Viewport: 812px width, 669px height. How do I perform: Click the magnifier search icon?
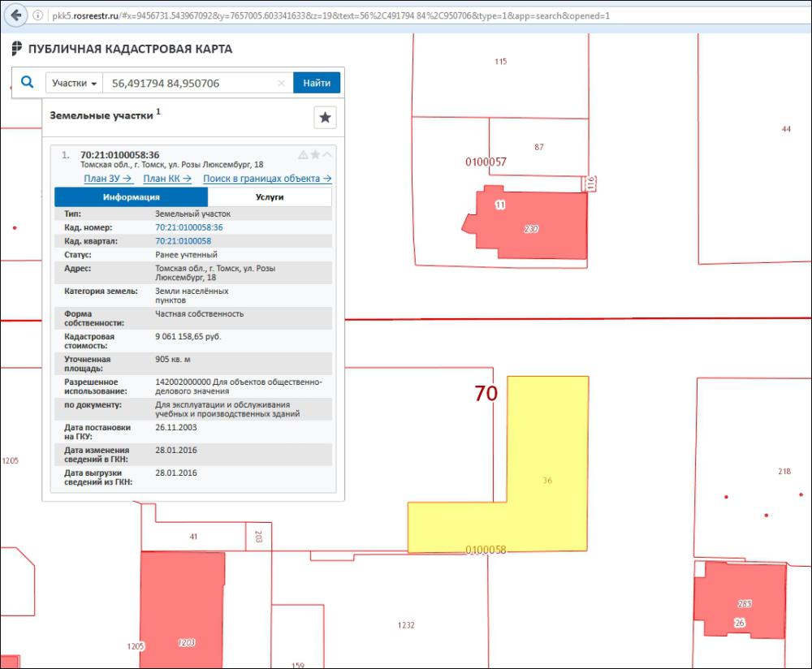click(27, 82)
